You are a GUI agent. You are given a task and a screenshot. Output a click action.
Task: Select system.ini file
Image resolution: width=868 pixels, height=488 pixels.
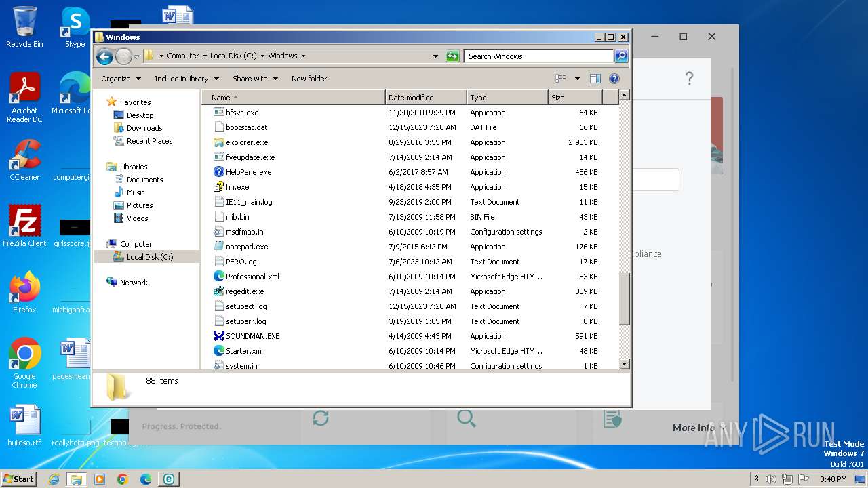pos(242,366)
